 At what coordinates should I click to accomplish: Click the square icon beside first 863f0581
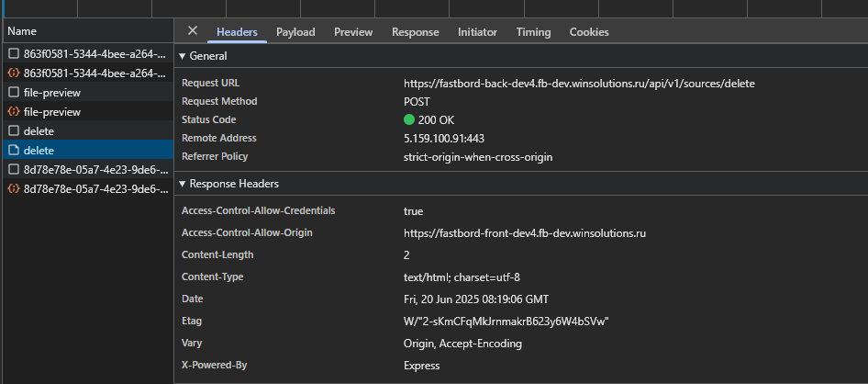14,54
